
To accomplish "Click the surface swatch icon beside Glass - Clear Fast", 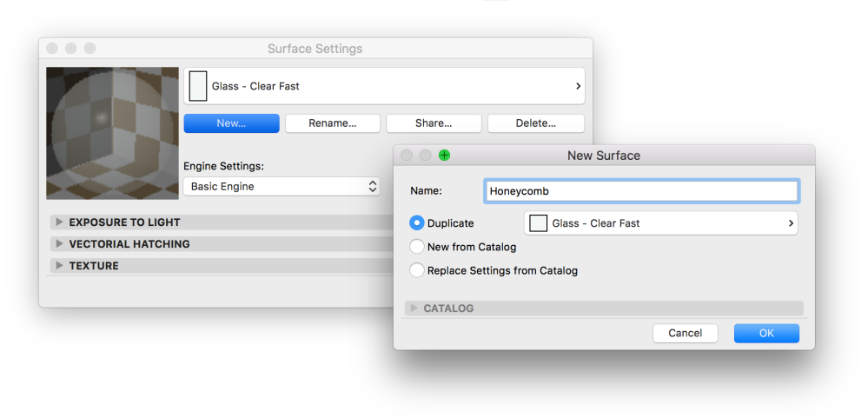I will (198, 86).
